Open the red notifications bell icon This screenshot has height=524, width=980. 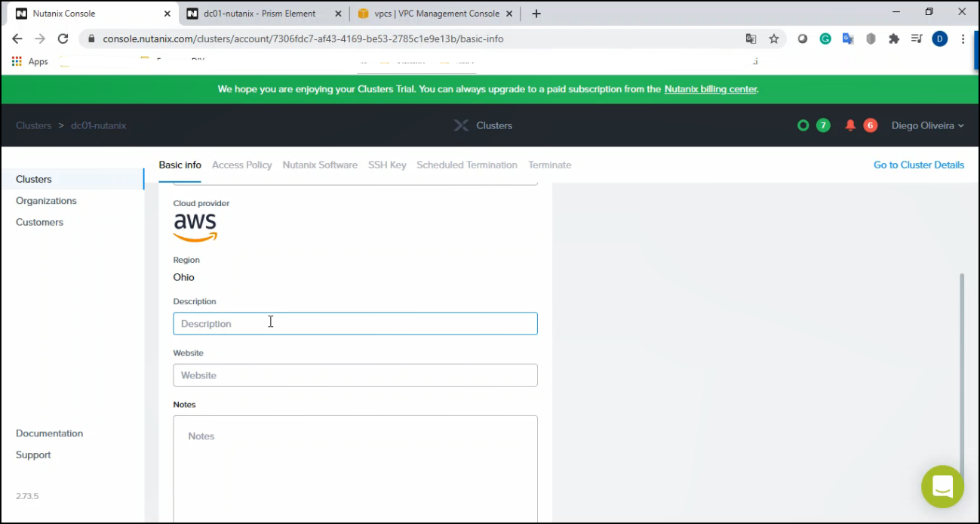pyautogui.click(x=850, y=125)
